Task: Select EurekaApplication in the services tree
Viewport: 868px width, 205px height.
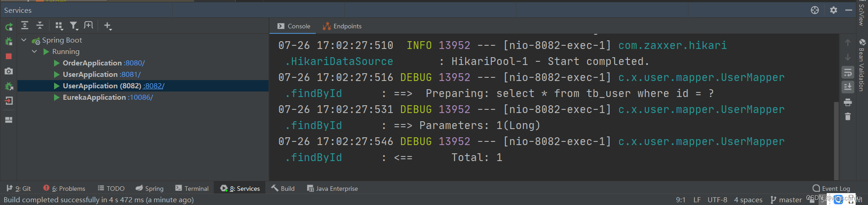Action: [x=94, y=97]
